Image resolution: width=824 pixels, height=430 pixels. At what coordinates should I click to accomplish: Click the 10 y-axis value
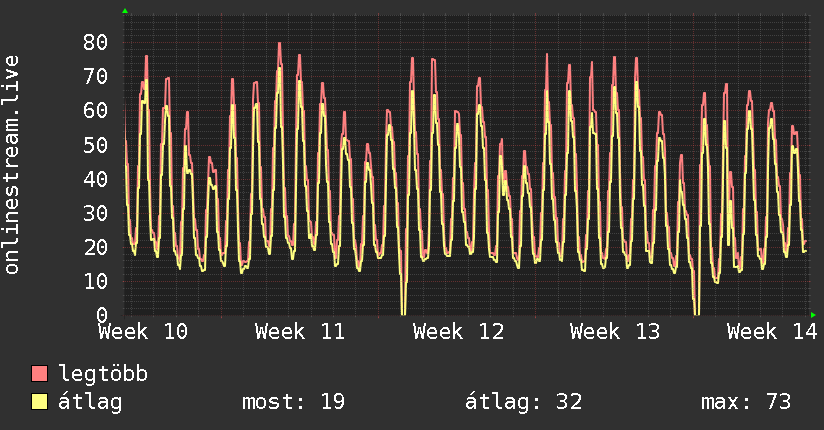click(x=95, y=282)
